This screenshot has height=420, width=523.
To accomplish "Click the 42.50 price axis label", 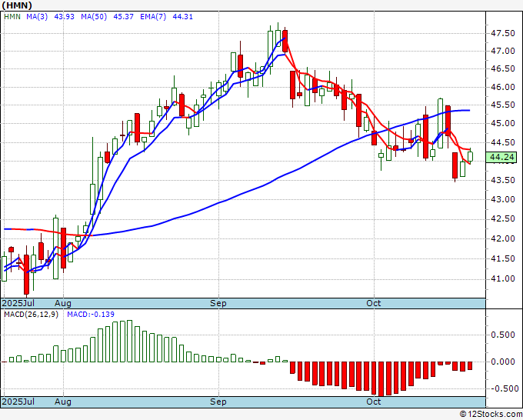I will click(x=503, y=218).
